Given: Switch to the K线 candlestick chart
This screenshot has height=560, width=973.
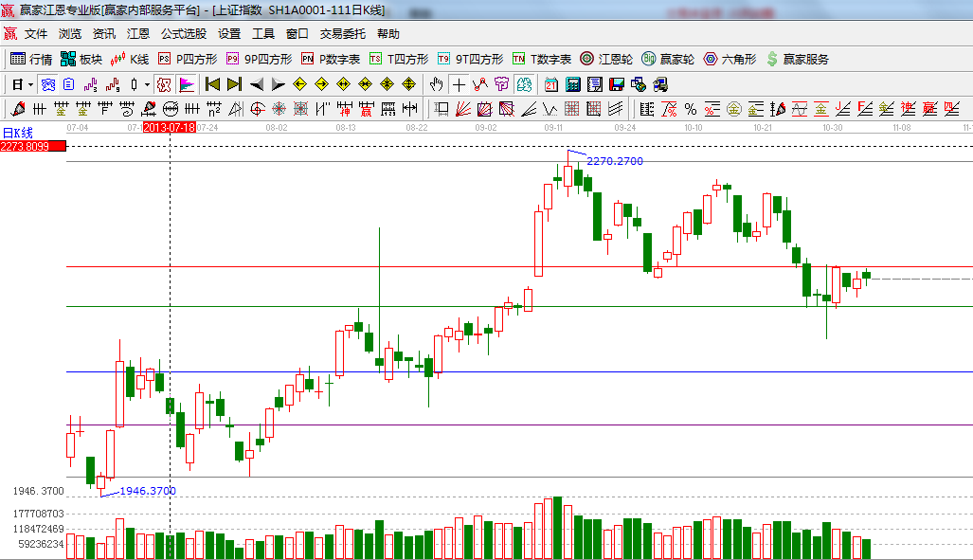Looking at the screenshot, I should (x=130, y=59).
